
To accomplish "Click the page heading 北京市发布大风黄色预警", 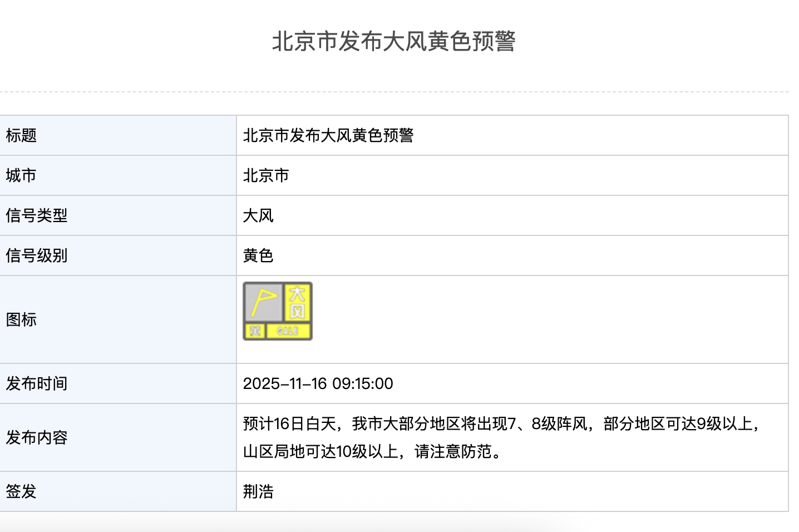I will (394, 41).
